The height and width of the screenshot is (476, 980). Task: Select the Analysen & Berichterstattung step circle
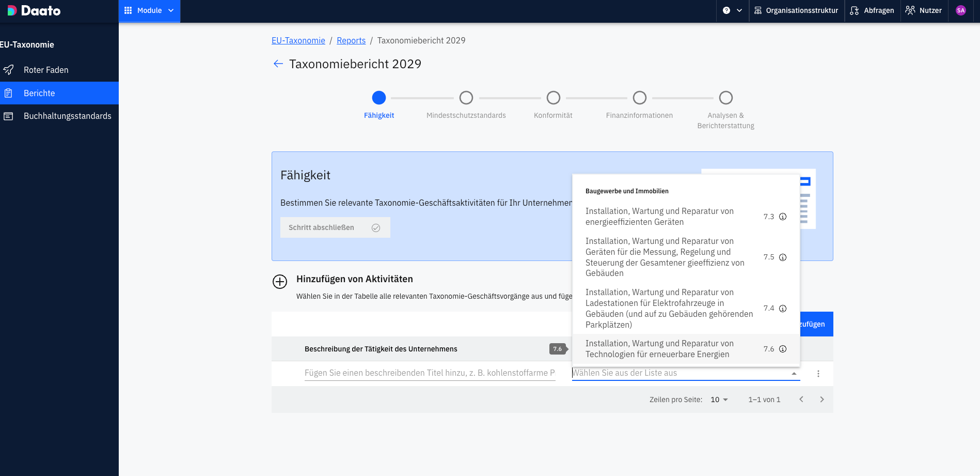726,98
